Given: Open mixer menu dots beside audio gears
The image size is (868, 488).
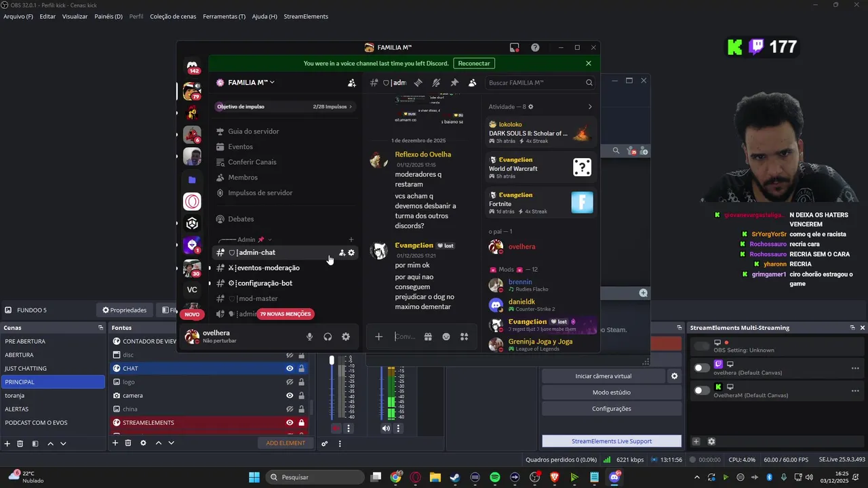Looking at the screenshot, I should tap(340, 444).
